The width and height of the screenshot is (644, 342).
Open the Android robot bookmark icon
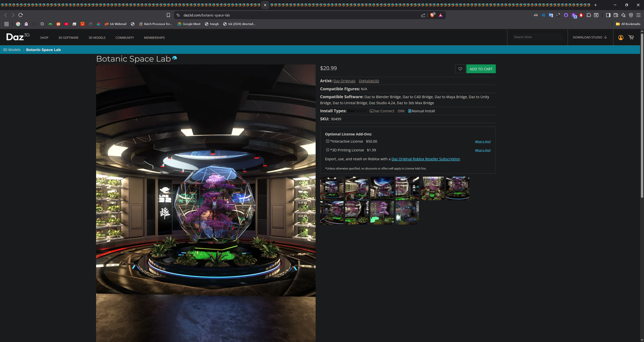(50, 24)
